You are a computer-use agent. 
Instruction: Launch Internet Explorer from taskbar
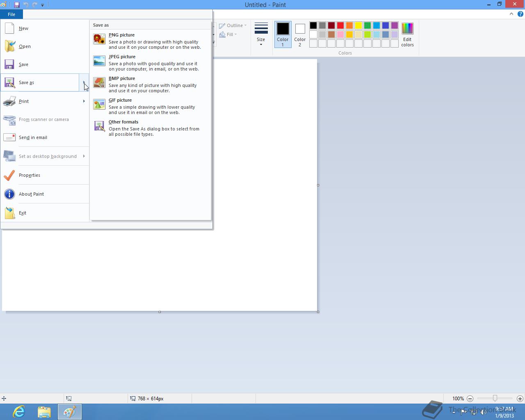[x=19, y=411]
